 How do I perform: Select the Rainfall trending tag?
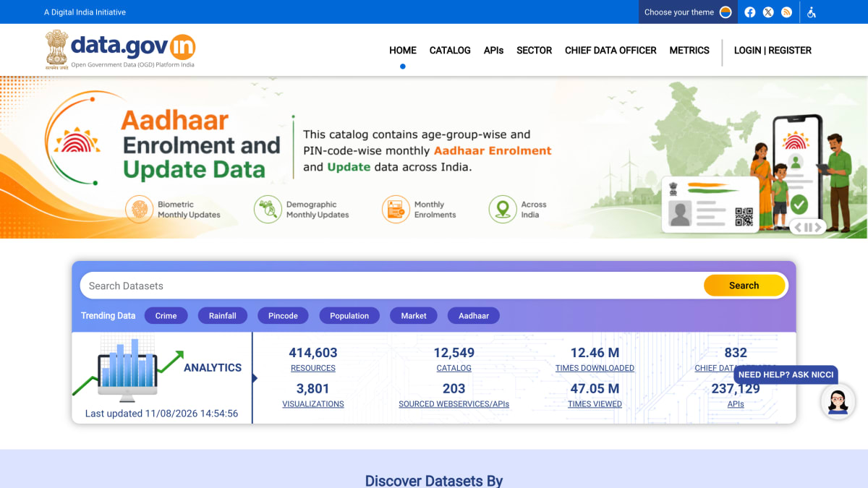tap(223, 316)
